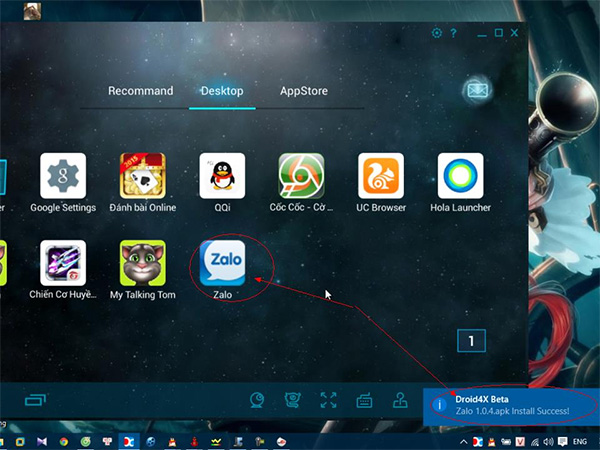Image resolution: width=600 pixels, height=450 pixels.
Task: Launch UC Browser
Action: 381,176
